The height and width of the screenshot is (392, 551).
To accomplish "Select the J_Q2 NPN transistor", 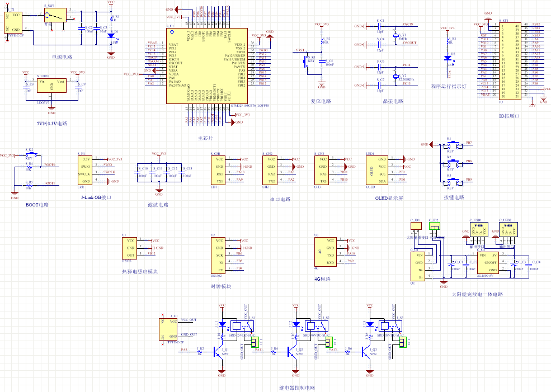I will coord(292,352).
